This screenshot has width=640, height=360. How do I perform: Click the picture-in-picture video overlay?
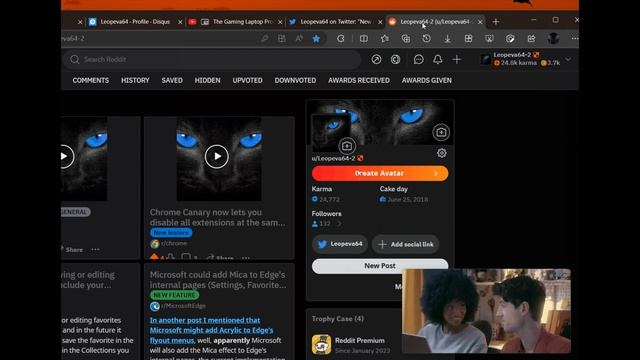point(486,311)
